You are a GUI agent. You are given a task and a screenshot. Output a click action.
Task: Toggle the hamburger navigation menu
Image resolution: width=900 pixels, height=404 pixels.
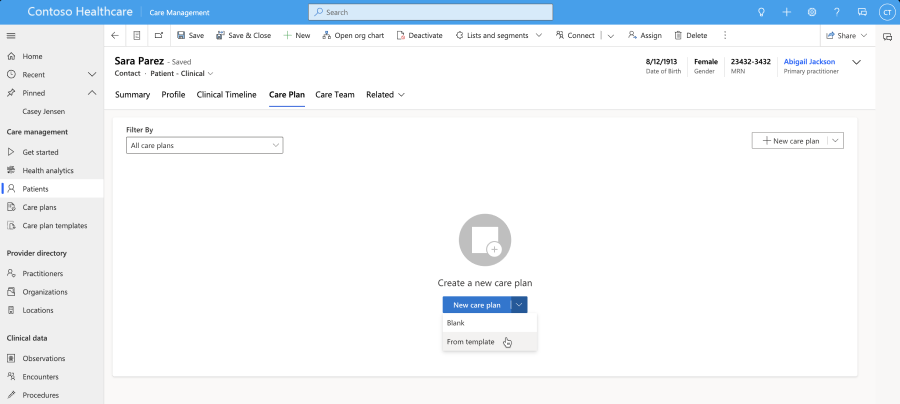(11, 35)
